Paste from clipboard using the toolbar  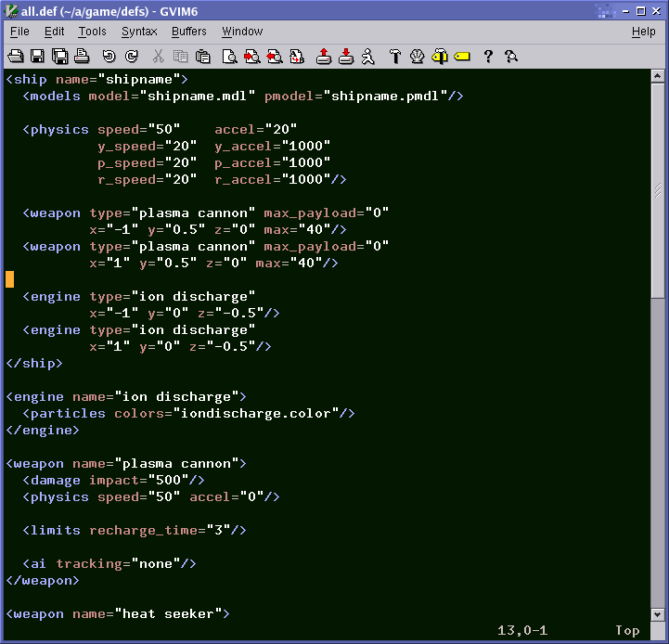[203, 57]
